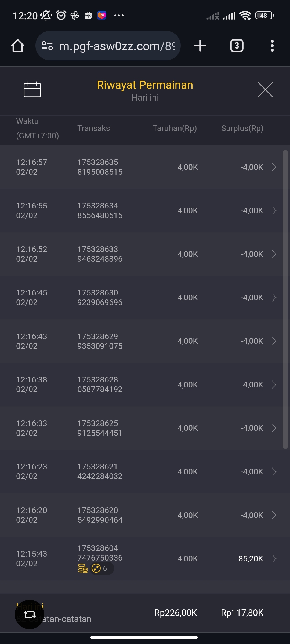Tap the Taruhan(Rp) column header

tap(175, 128)
